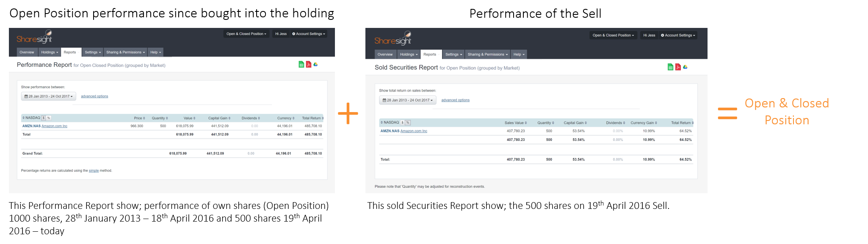Image resolution: width=868 pixels, height=244 pixels.
Task: Sort Sold Securities Report by Dividends column
Action: point(615,123)
